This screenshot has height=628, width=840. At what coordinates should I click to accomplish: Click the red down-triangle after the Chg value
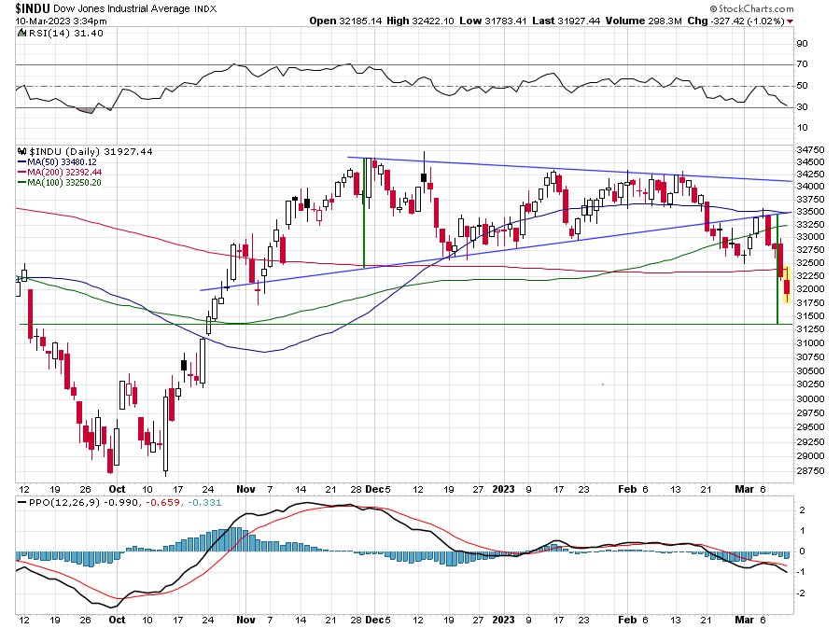click(x=791, y=21)
